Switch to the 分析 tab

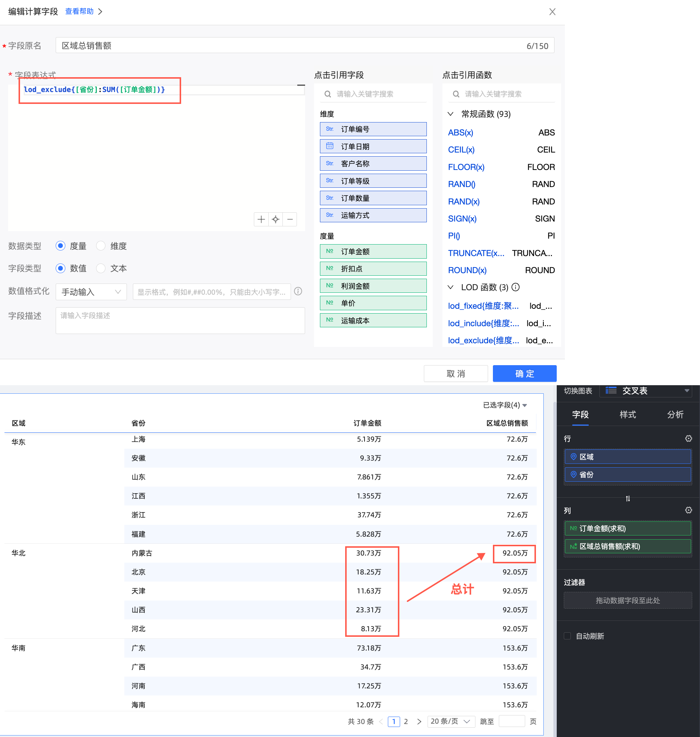click(x=676, y=415)
